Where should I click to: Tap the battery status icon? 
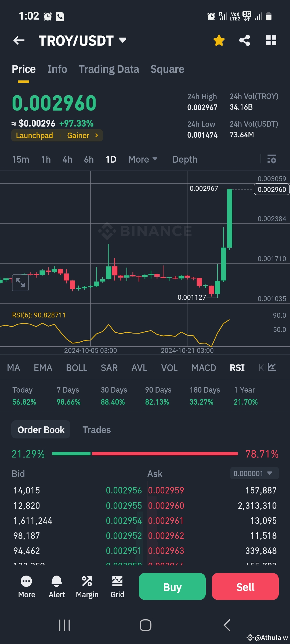pyautogui.click(x=269, y=16)
